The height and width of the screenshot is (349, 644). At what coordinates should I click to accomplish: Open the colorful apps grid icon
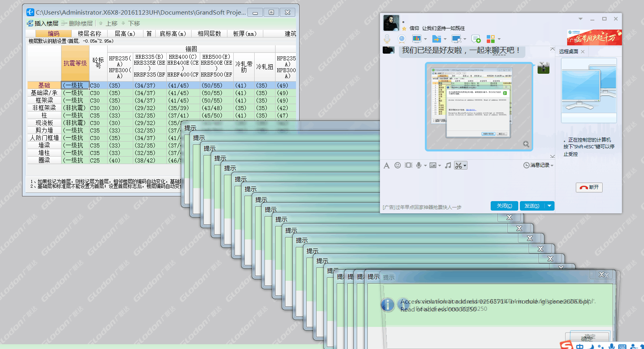tap(491, 39)
